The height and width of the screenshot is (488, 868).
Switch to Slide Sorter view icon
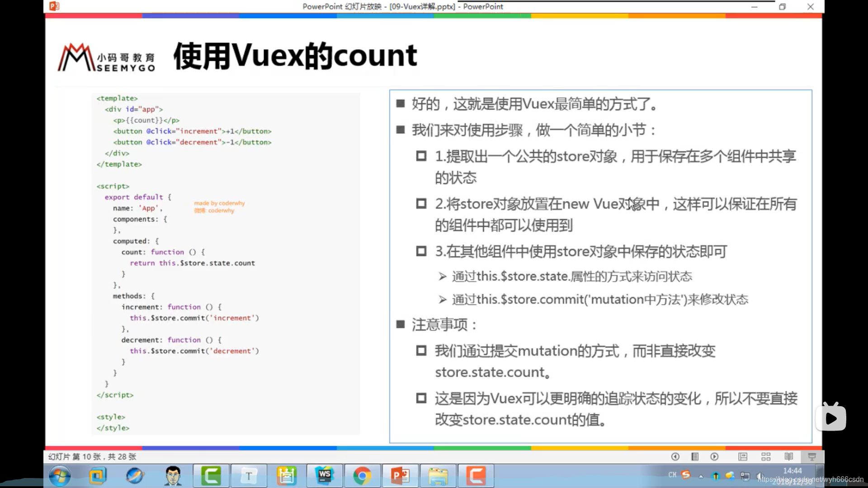coord(766,457)
